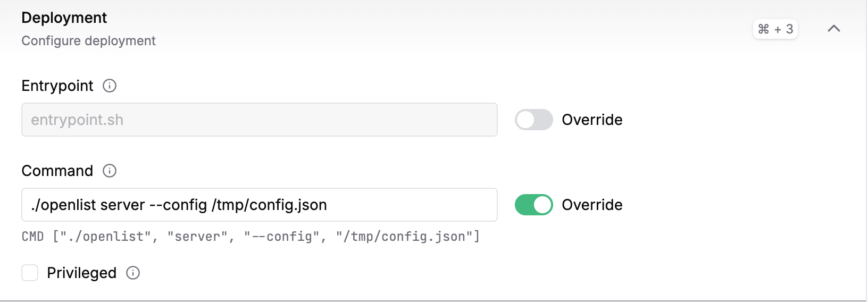Check the Privileged checkbox

point(30,273)
